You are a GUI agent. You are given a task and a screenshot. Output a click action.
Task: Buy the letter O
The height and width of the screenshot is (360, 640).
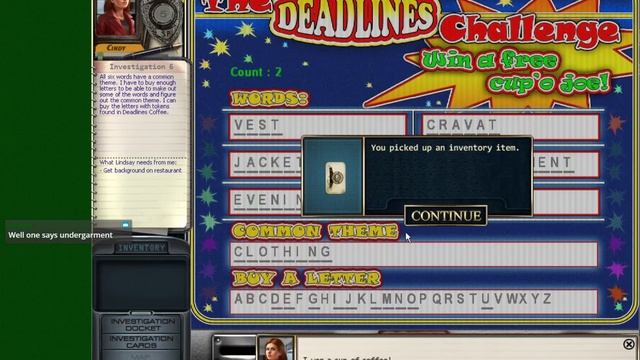click(x=411, y=299)
